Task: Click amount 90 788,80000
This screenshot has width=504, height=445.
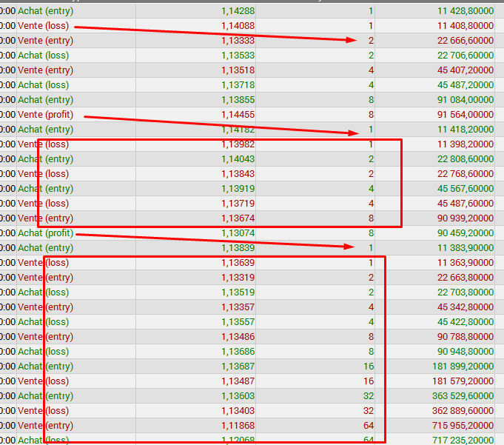Action: [466, 336]
